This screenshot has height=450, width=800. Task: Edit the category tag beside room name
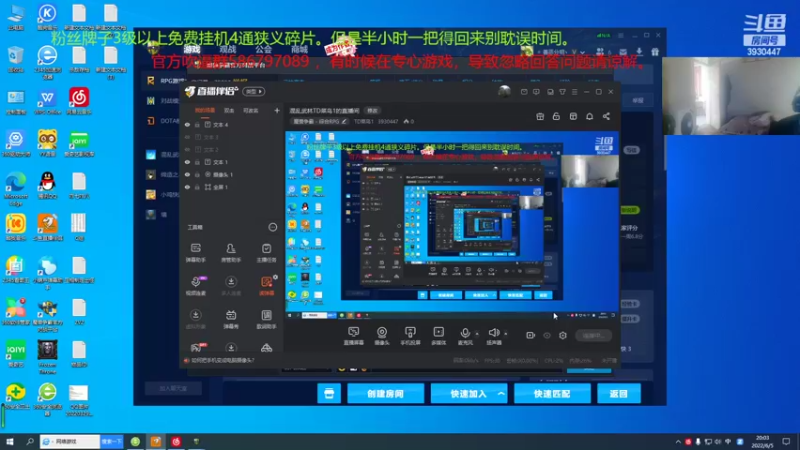[x=320, y=121]
